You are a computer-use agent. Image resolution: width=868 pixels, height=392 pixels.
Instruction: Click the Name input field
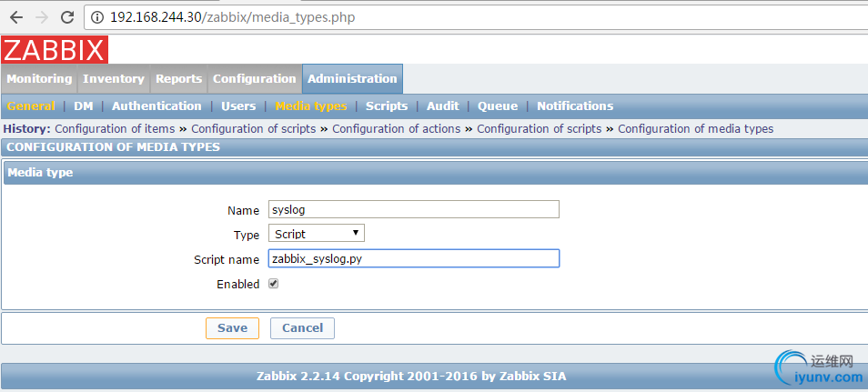[413, 209]
